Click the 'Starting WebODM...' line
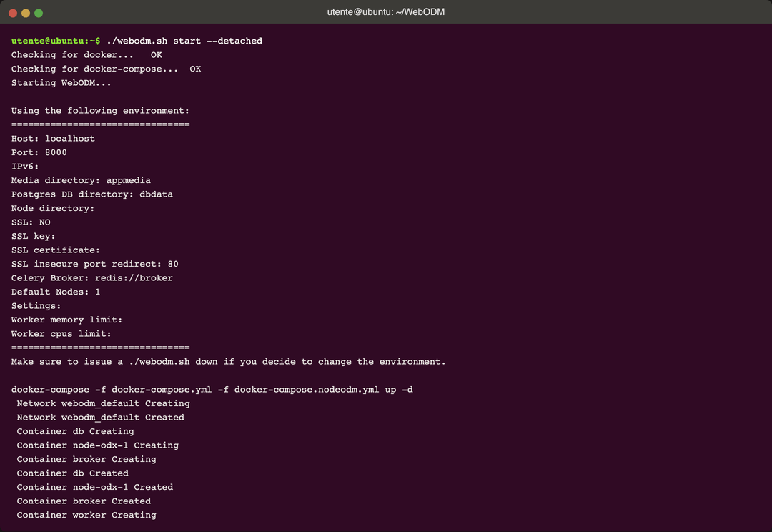Image resolution: width=772 pixels, height=532 pixels. (61, 83)
